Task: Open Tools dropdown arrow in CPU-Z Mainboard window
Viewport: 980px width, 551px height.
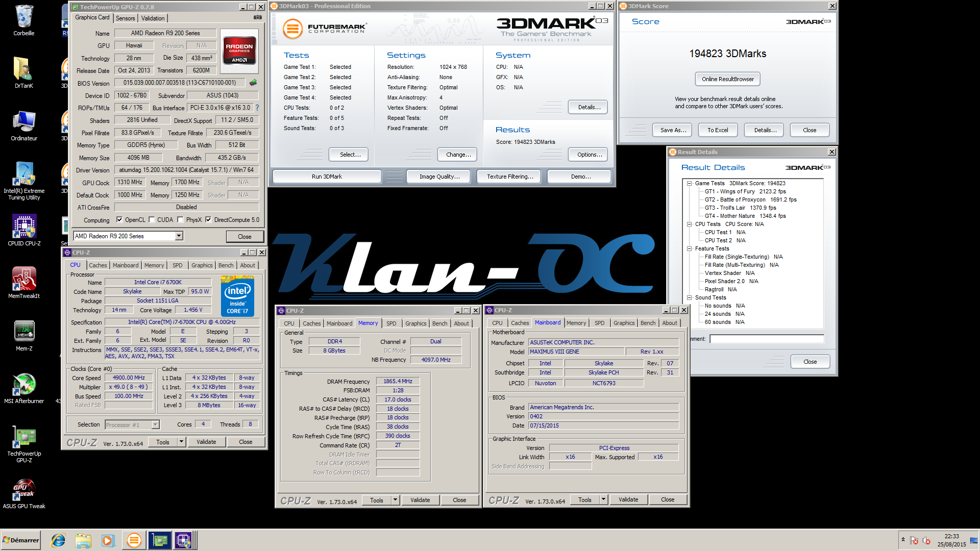Action: point(603,499)
